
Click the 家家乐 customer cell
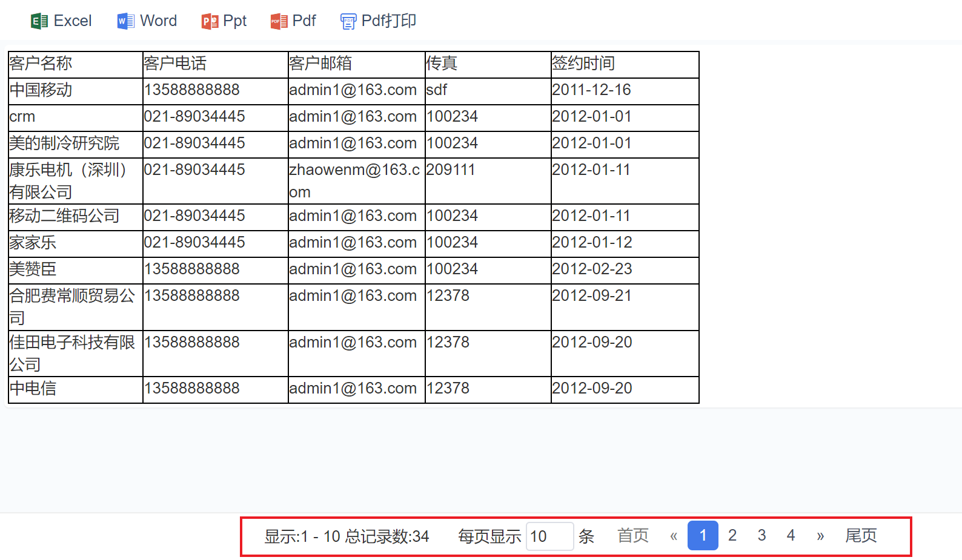click(76, 244)
